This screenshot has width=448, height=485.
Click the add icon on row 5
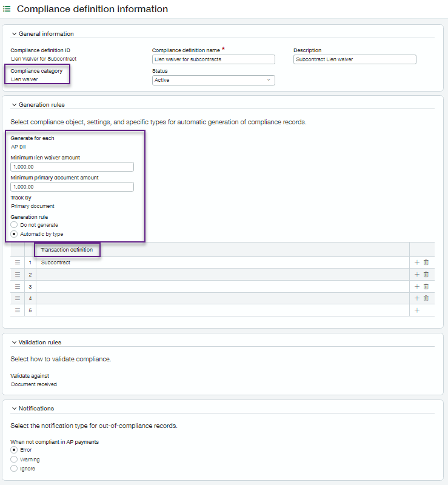pos(416,310)
